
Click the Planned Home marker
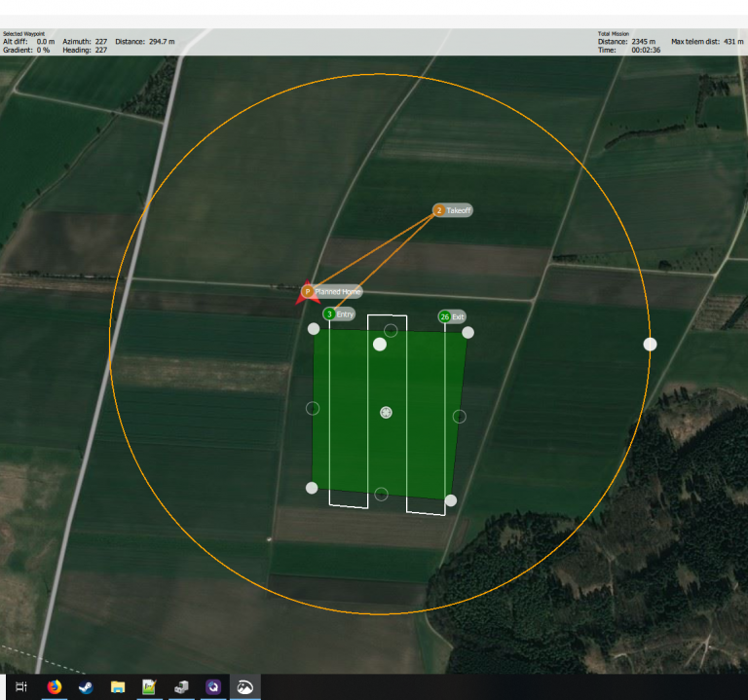coord(308,291)
